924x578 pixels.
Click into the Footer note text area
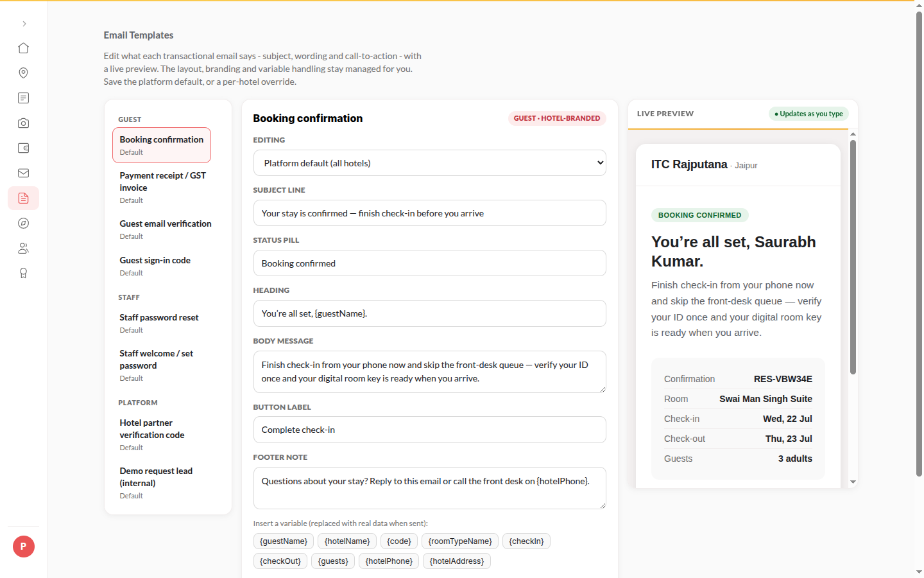[430, 488]
